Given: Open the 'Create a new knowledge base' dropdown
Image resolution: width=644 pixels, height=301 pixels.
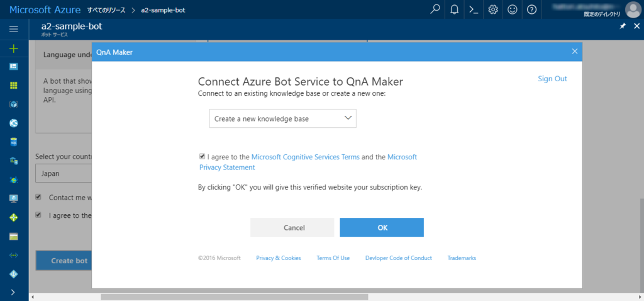Looking at the screenshot, I should coord(283,118).
